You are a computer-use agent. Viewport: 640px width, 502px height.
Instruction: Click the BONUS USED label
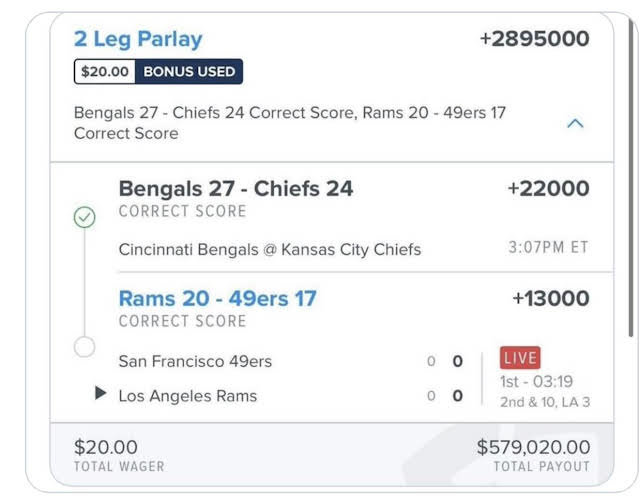(x=189, y=71)
